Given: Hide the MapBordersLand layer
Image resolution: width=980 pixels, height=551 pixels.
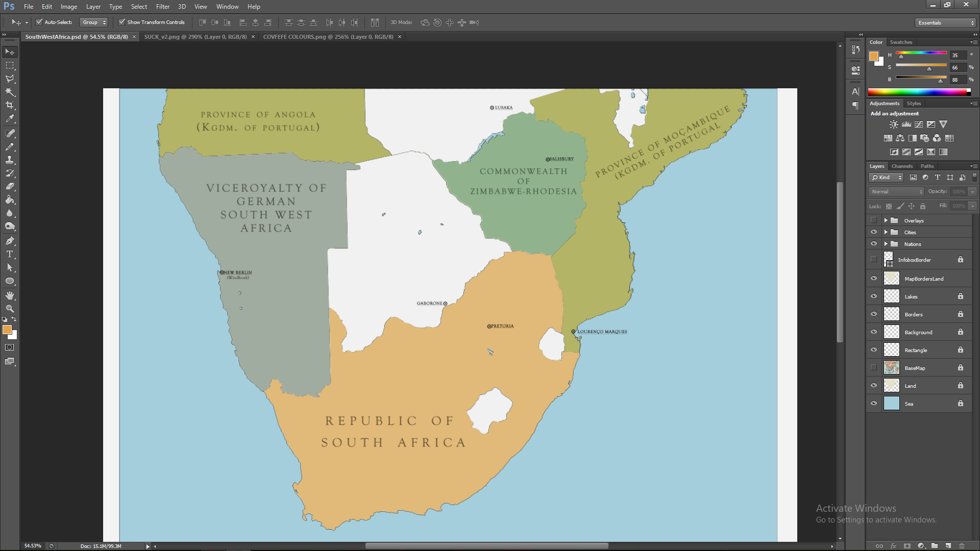Looking at the screenshot, I should tap(873, 279).
